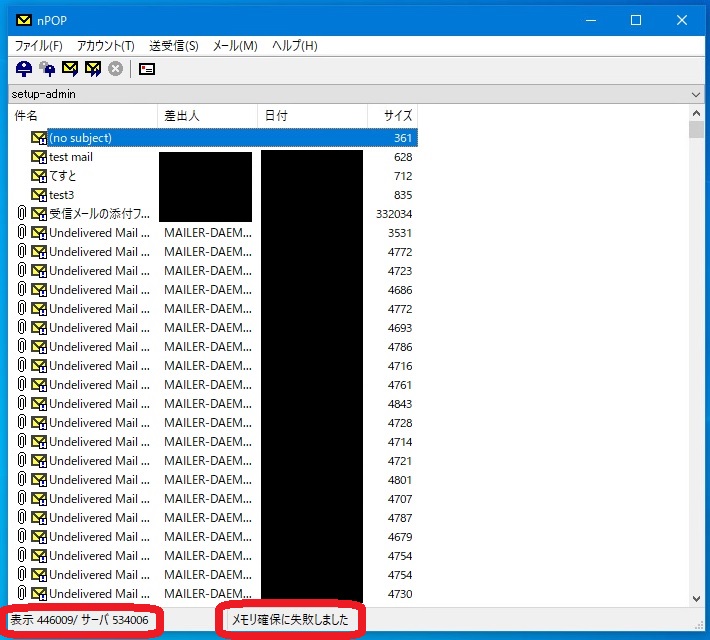Click the size value 4786

pyautogui.click(x=400, y=347)
